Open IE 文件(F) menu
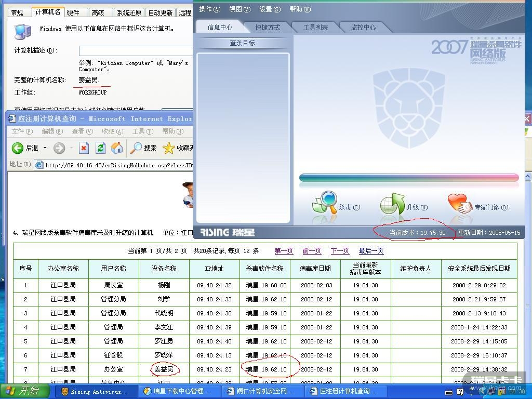This screenshot has height=399, width=532. tap(22, 131)
